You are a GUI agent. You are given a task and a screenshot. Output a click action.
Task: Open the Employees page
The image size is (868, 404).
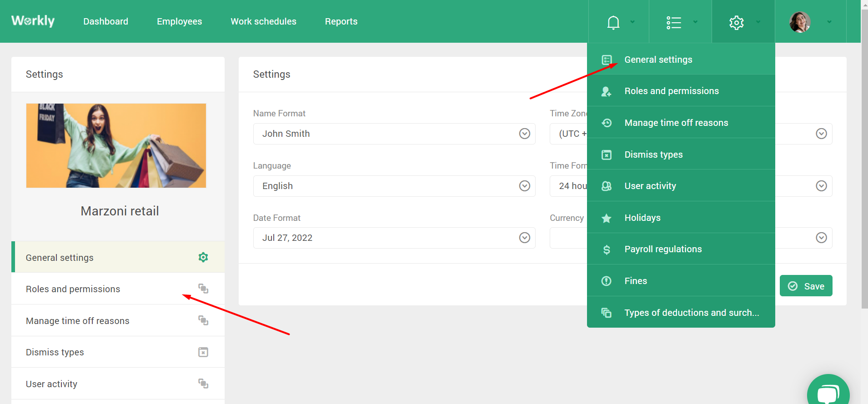click(x=180, y=21)
